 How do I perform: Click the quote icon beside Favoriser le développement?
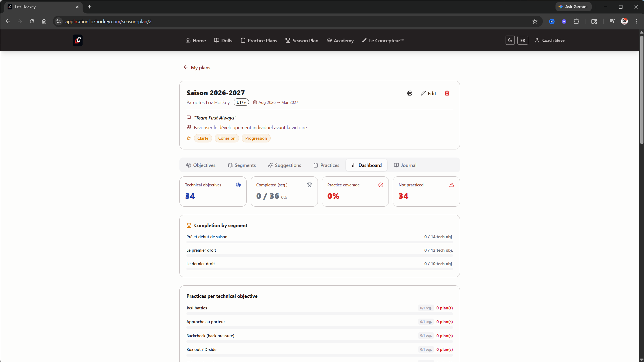click(x=189, y=127)
